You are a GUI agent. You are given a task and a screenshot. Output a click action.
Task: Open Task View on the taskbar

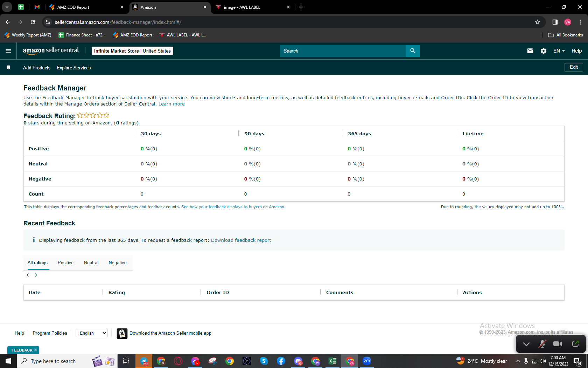click(x=126, y=361)
